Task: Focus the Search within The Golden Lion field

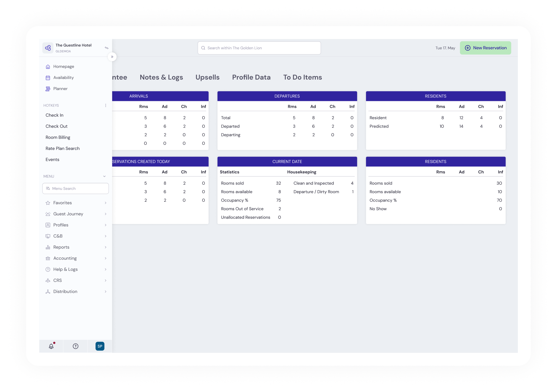Action: 259,48
